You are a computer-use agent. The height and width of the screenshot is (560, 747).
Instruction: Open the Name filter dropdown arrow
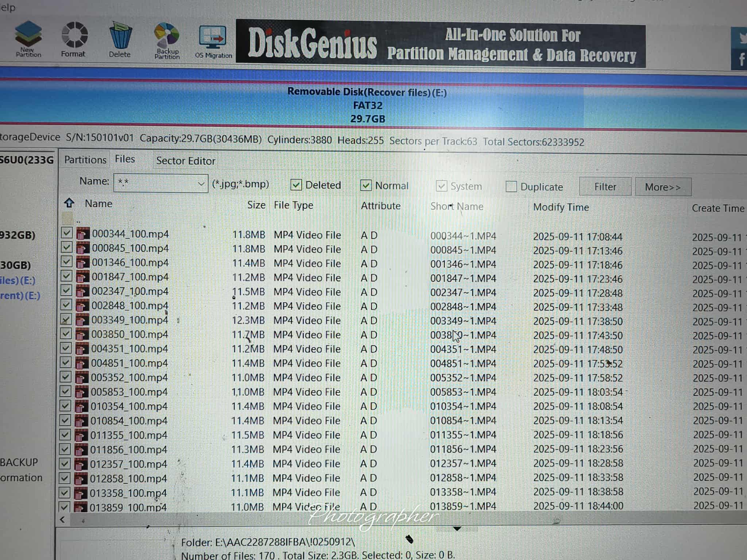click(201, 183)
